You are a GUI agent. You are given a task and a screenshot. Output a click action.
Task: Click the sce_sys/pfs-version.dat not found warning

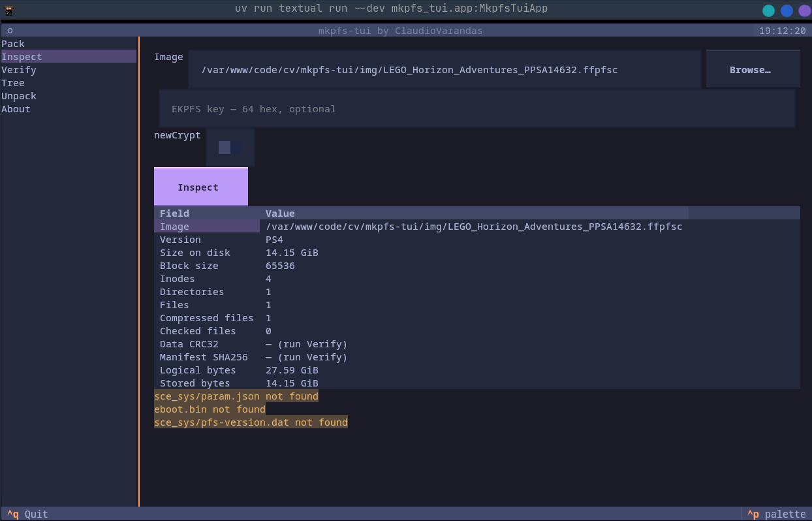(251, 422)
